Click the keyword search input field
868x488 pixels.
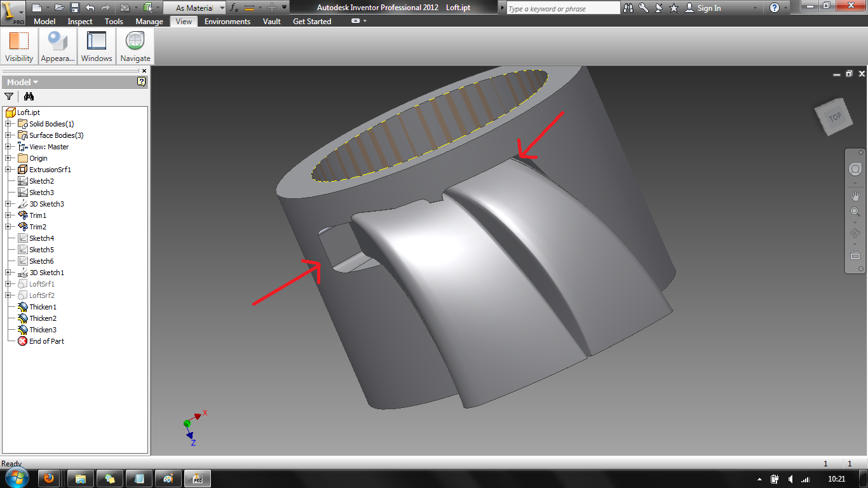(x=562, y=8)
